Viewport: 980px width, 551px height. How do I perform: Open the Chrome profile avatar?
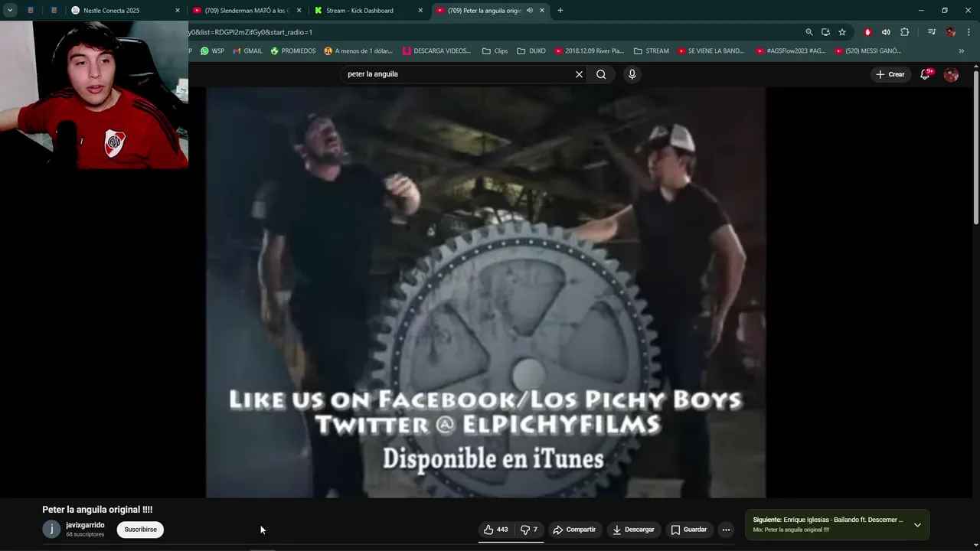[950, 32]
